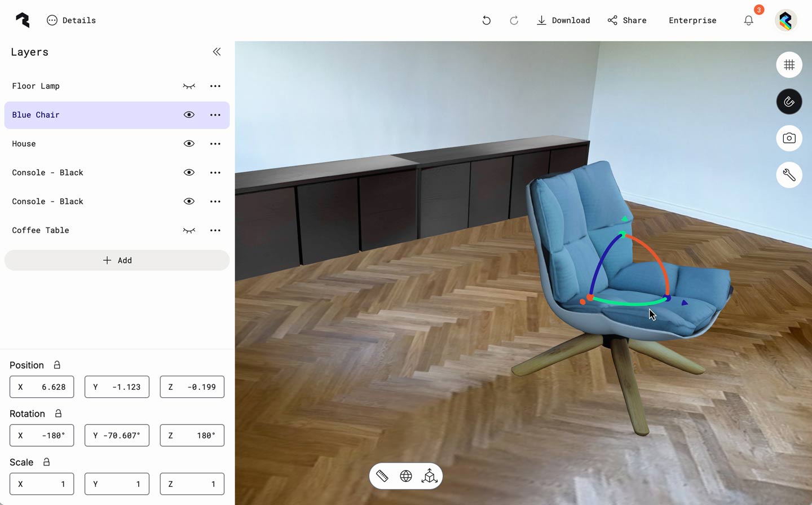Disable the magnet snapping tool
This screenshot has height=505, width=812.
pyautogui.click(x=789, y=102)
